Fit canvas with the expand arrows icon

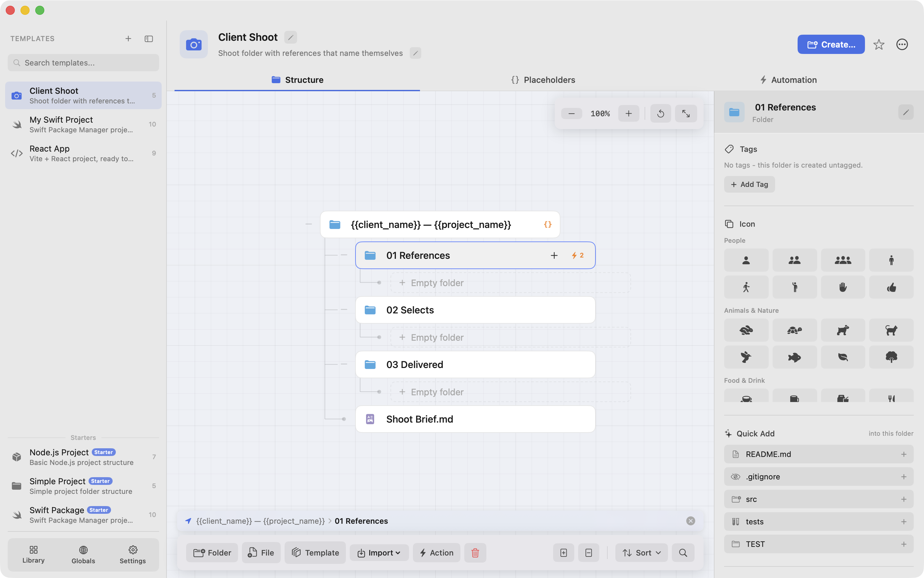pyautogui.click(x=686, y=114)
